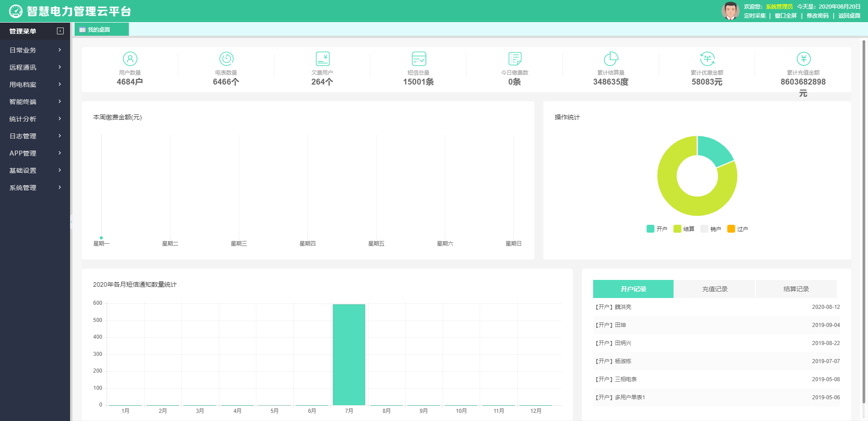Click the user count person icon
Viewport: 868px width, 421px height.
click(x=130, y=59)
